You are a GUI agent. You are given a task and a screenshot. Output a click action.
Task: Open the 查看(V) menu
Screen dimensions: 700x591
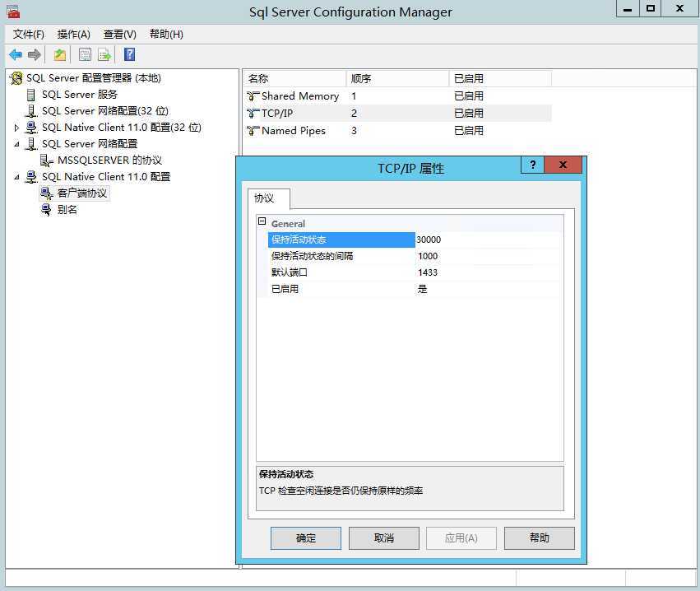point(119,35)
